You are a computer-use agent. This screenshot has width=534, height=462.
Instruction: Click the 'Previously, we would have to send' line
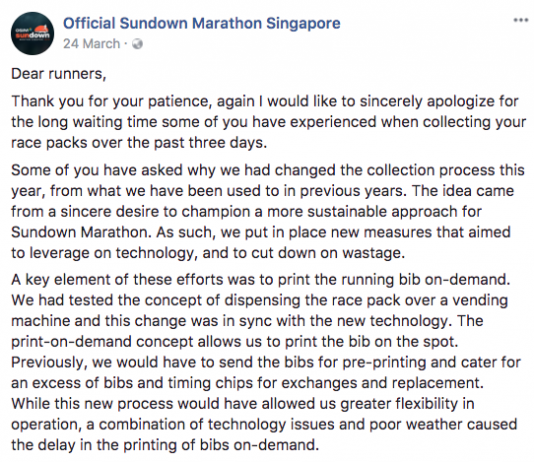pos(266,363)
